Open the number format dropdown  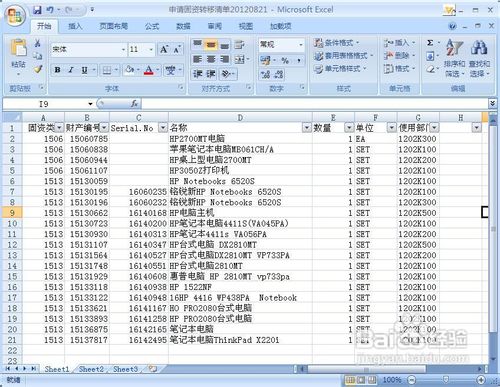[x=301, y=44]
